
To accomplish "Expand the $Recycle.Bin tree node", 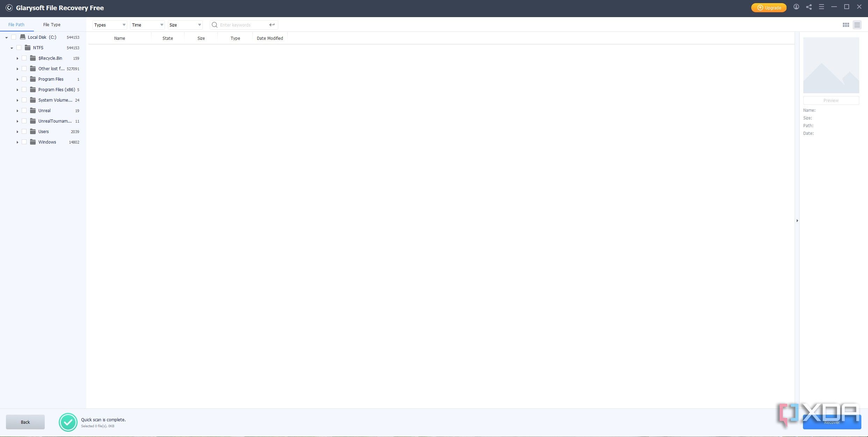I will point(17,58).
